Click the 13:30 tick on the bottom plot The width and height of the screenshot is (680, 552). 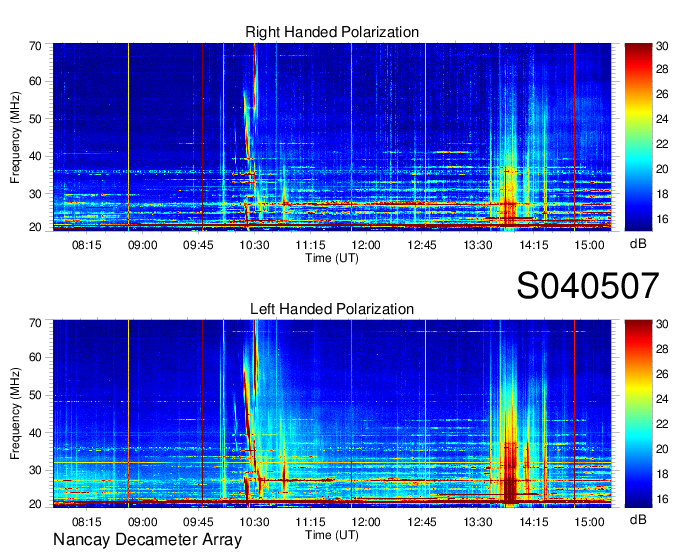[478, 522]
